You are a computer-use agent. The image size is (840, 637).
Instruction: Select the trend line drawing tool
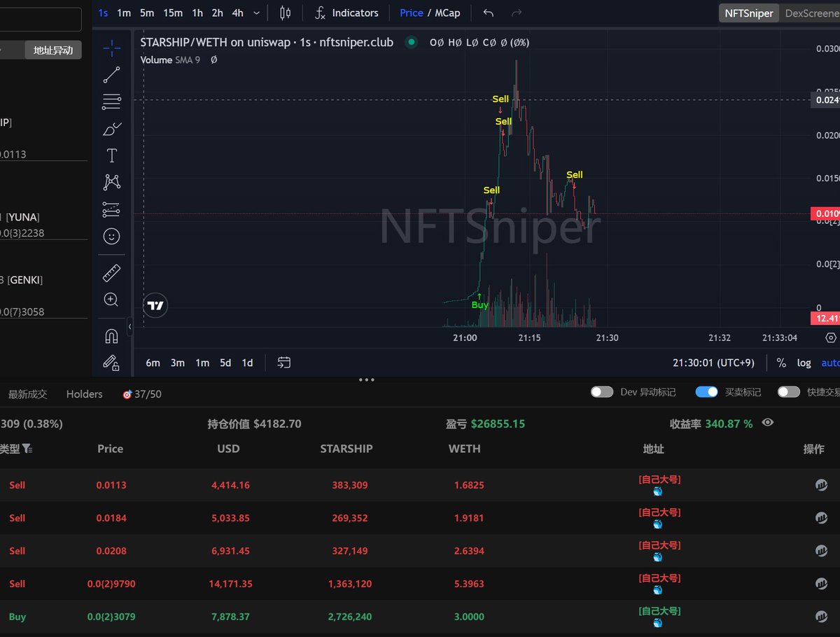pyautogui.click(x=111, y=75)
